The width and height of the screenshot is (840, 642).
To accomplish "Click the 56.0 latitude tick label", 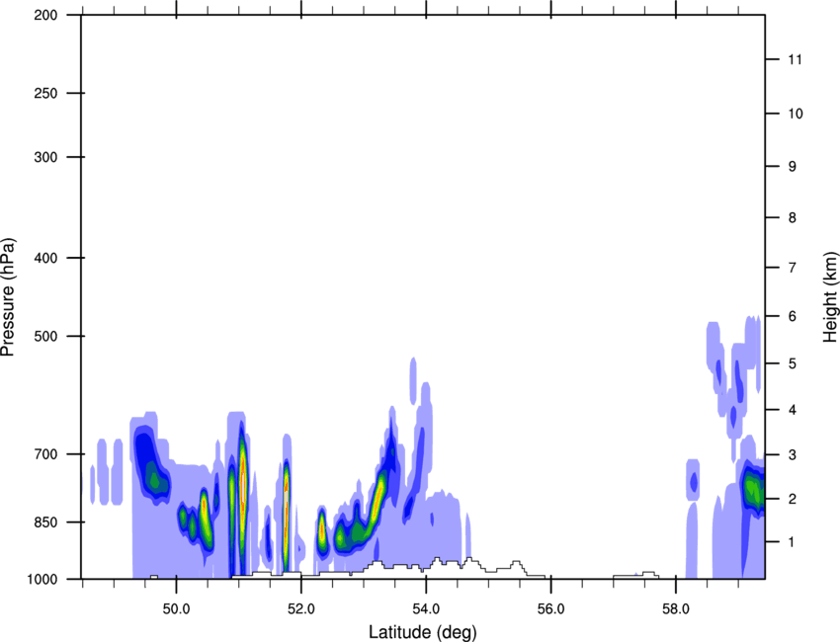I will 551,609.
